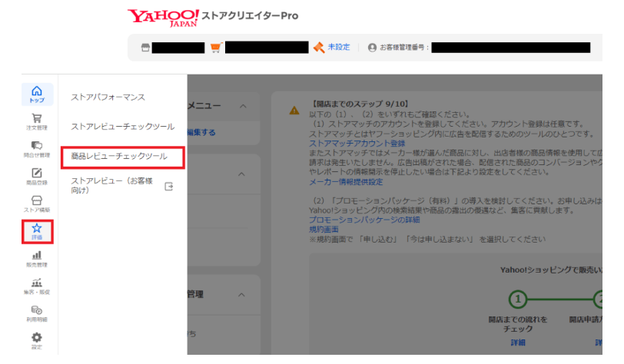624x364 pixels.
Task: Click the external-link icon beside ストアレビュー（お客様向け）
Action: pyautogui.click(x=169, y=186)
